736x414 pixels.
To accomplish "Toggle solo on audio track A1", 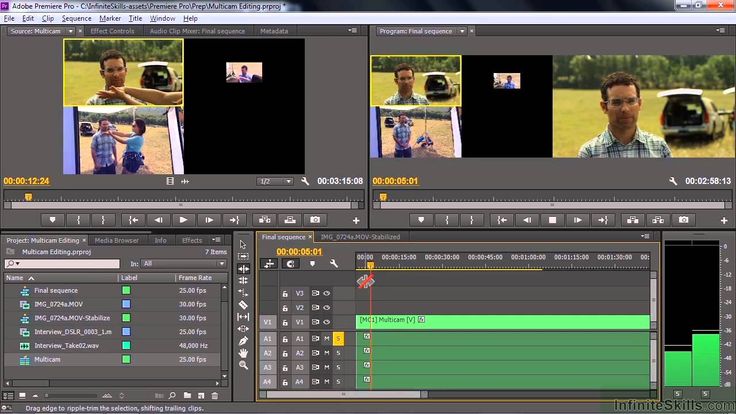I will click(338, 339).
